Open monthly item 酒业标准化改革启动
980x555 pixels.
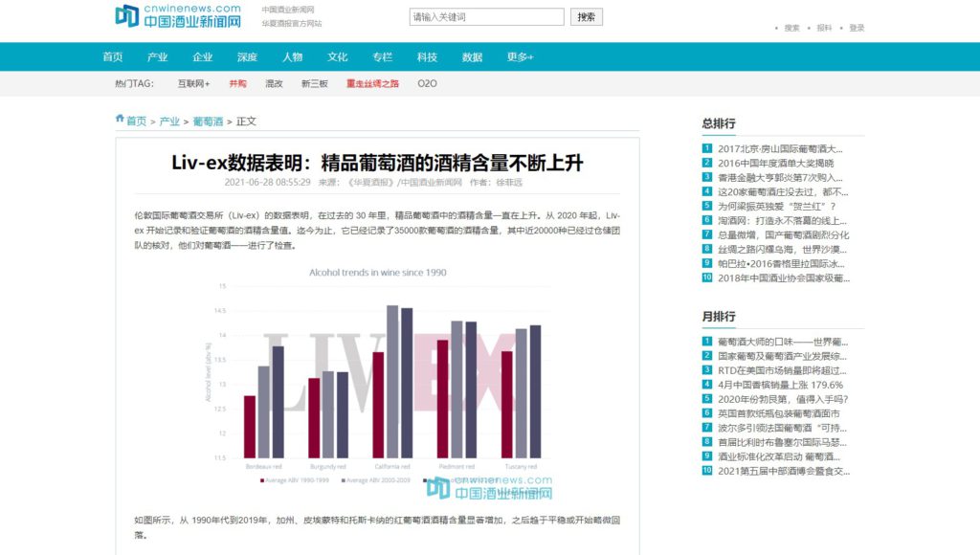tap(779, 456)
